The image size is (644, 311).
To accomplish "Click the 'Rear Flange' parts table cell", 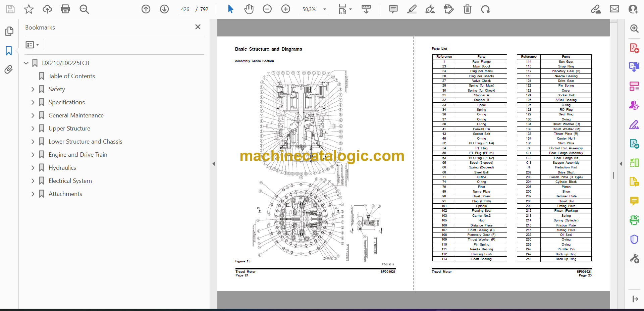I will pos(481,62).
